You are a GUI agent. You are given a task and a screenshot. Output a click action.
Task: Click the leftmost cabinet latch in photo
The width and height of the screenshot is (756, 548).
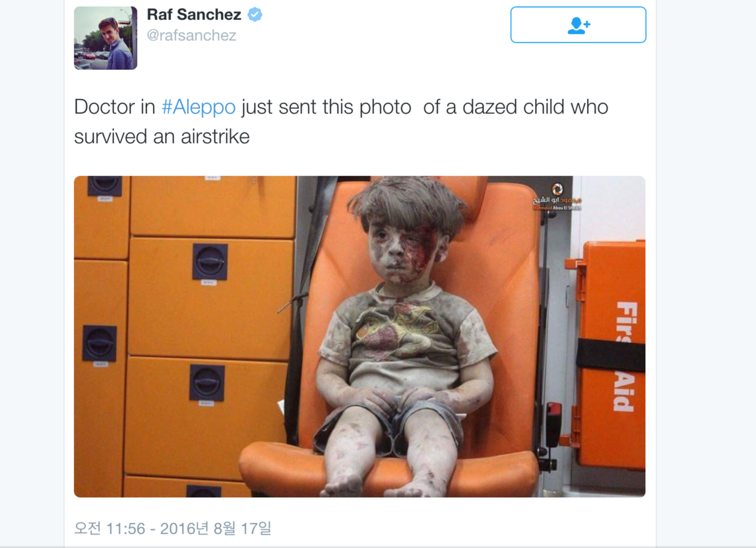(100, 343)
